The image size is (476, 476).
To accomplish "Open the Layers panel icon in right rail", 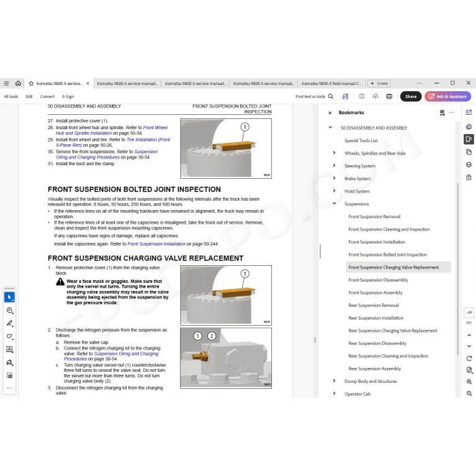I will click(469, 165).
